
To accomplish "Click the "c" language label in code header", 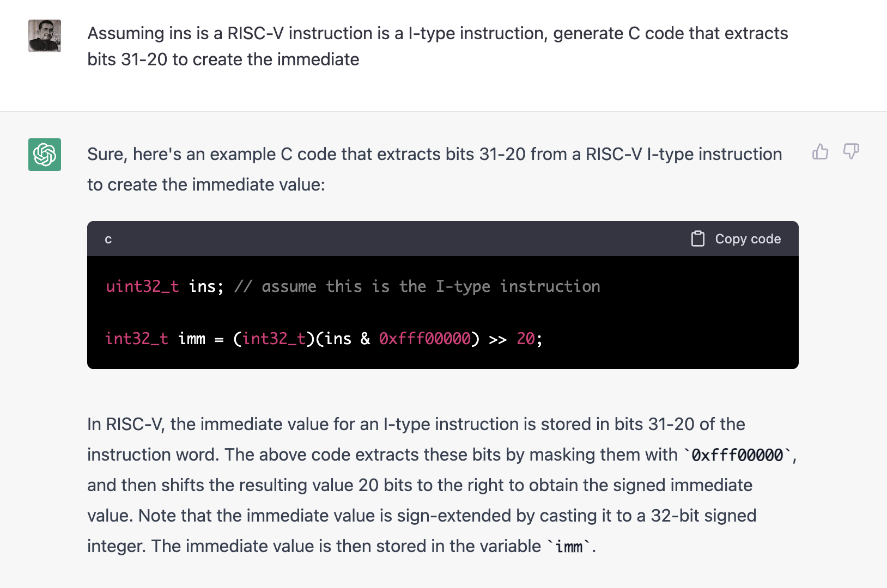I will [108, 240].
